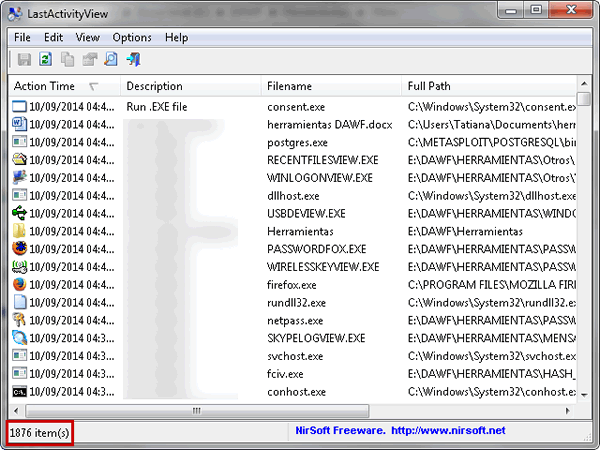Click the horizontal scrollbar right arrow

click(x=567, y=411)
